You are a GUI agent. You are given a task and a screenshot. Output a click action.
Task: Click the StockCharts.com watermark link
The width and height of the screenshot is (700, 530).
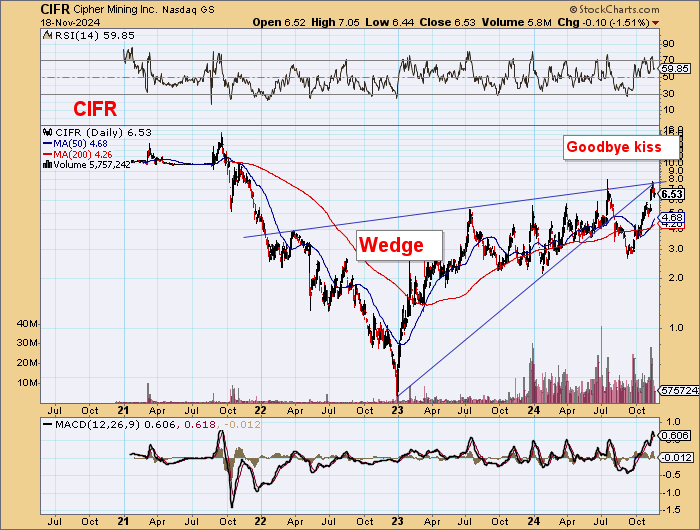(x=614, y=9)
